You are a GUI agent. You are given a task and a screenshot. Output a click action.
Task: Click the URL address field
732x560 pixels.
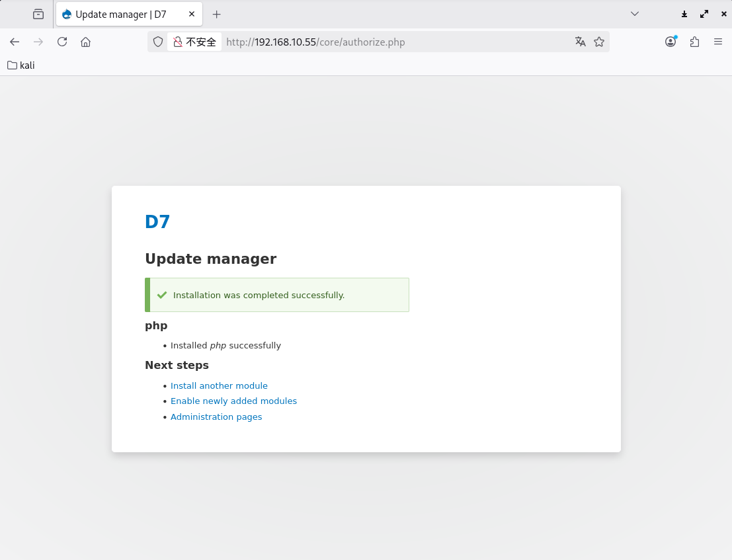[x=397, y=42]
